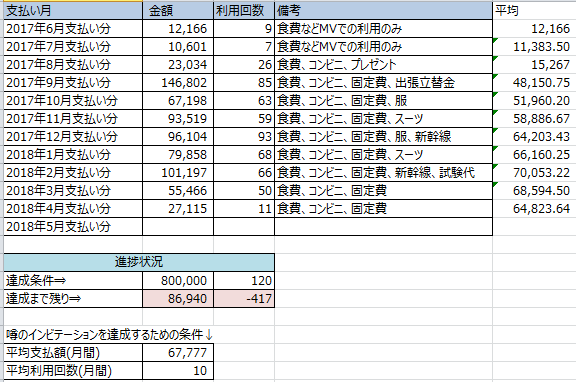Select the 金額 header cell
576x382 pixels.
tap(178, 11)
